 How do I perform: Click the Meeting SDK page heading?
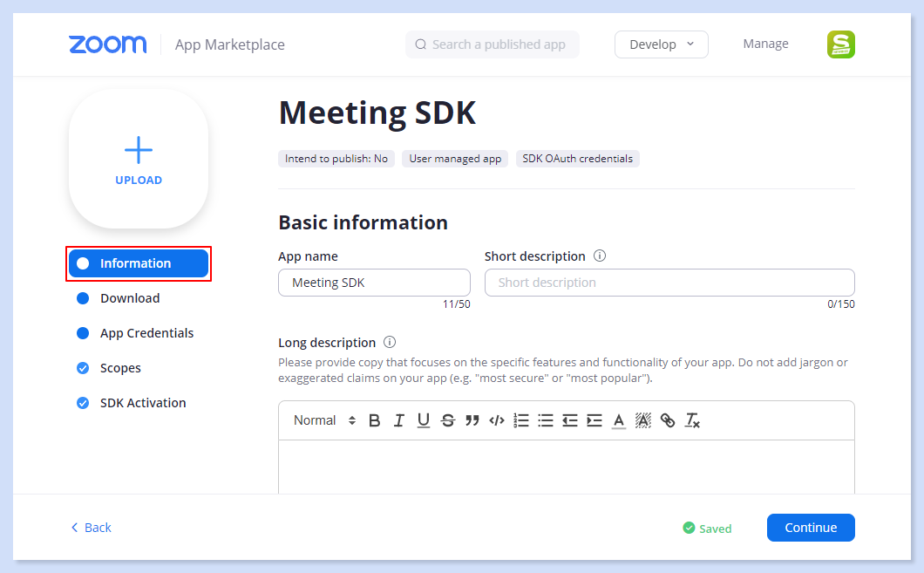(377, 113)
